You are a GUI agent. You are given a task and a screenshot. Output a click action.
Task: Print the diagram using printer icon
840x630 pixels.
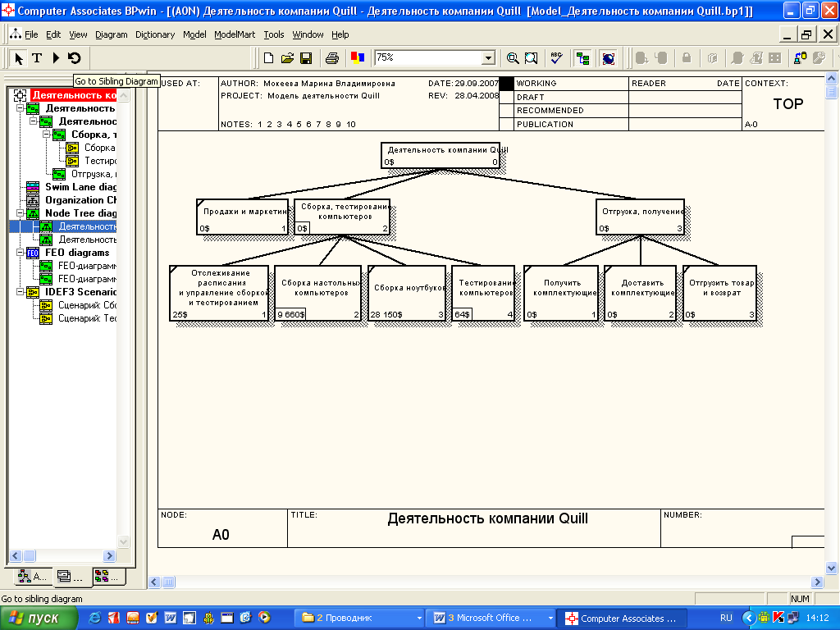332,58
